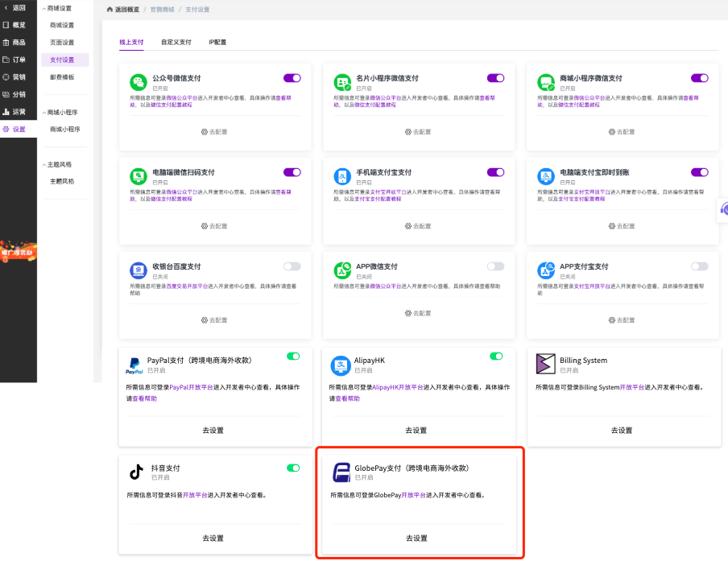Click the 公众号微信支付 WeChat icon

coord(139,83)
